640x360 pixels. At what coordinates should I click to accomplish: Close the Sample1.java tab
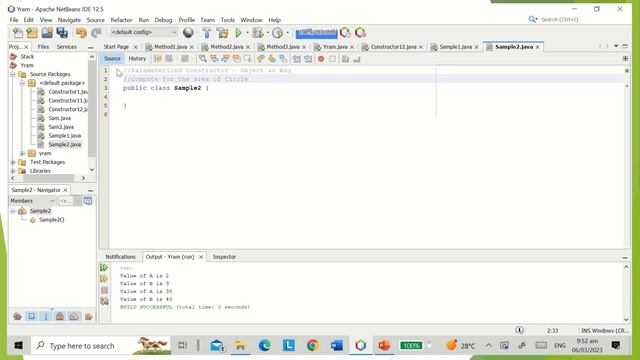click(x=476, y=47)
